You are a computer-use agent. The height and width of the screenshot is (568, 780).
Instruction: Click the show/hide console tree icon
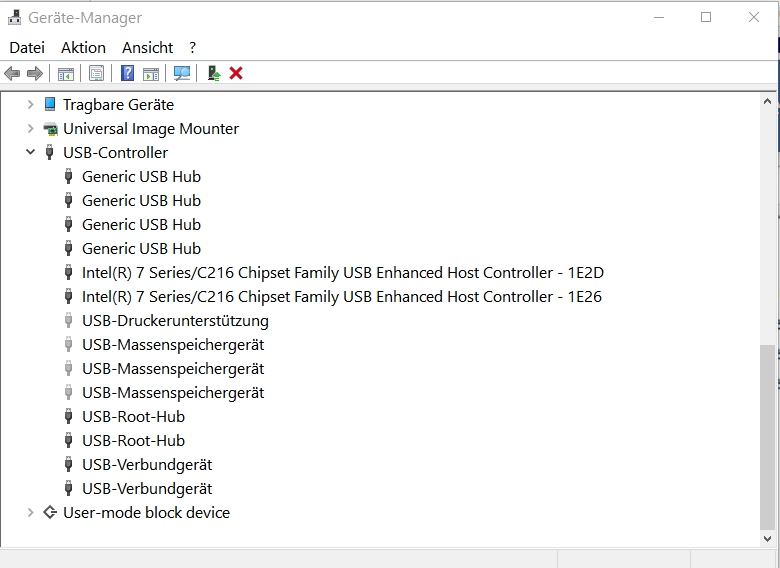(x=66, y=73)
